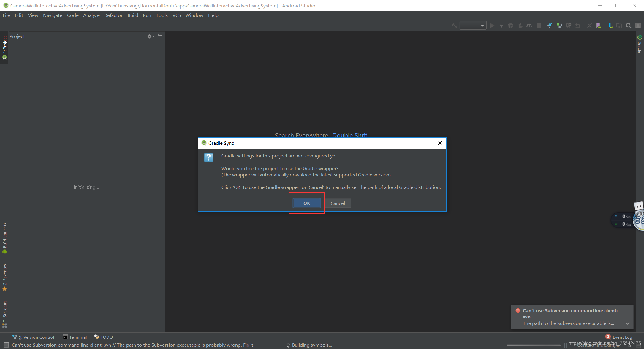Toggle the Gradle side tool window
The image size is (644, 349).
640,44
